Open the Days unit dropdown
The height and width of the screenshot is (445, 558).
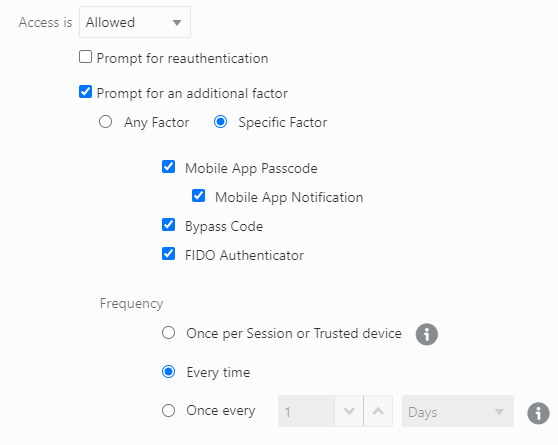tap(458, 411)
